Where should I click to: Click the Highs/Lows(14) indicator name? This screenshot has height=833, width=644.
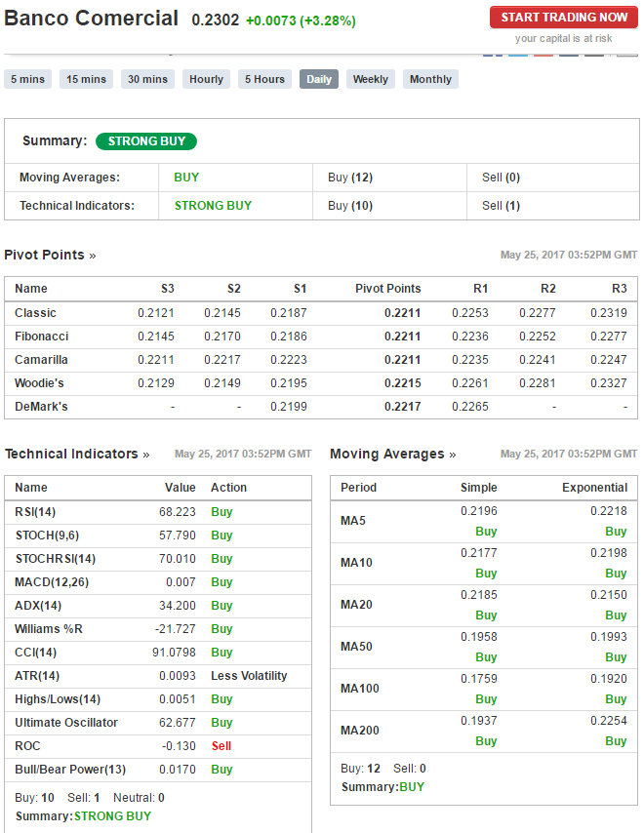coord(58,699)
